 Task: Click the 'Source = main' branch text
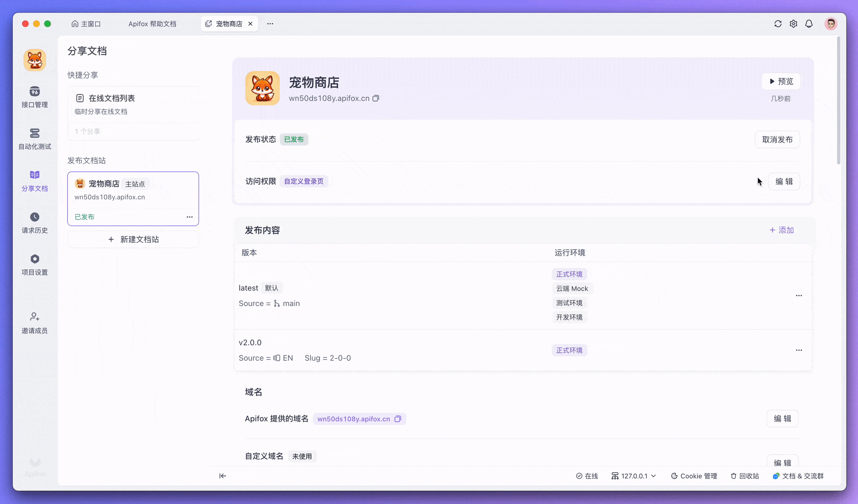269,303
